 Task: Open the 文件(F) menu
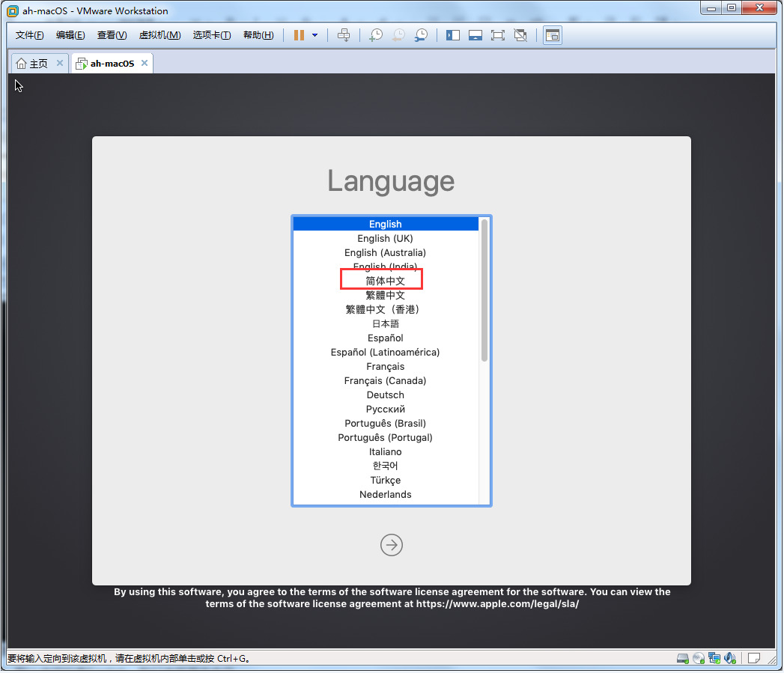click(29, 35)
